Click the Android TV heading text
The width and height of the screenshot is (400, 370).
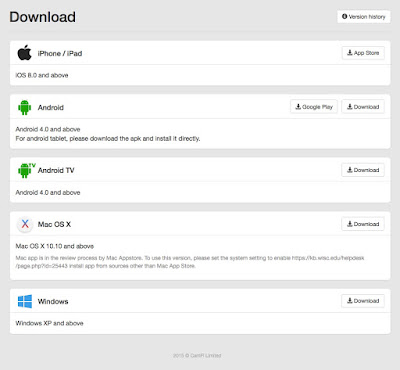coord(56,170)
